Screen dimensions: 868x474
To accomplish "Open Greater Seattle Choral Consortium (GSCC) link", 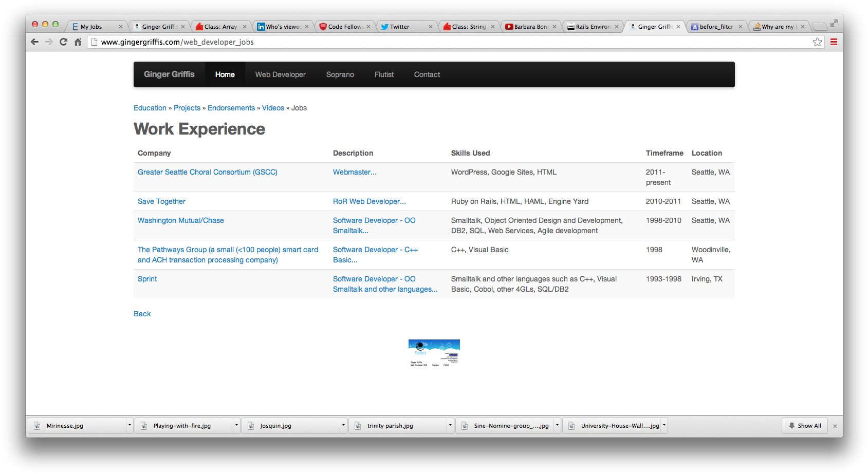I will click(208, 172).
